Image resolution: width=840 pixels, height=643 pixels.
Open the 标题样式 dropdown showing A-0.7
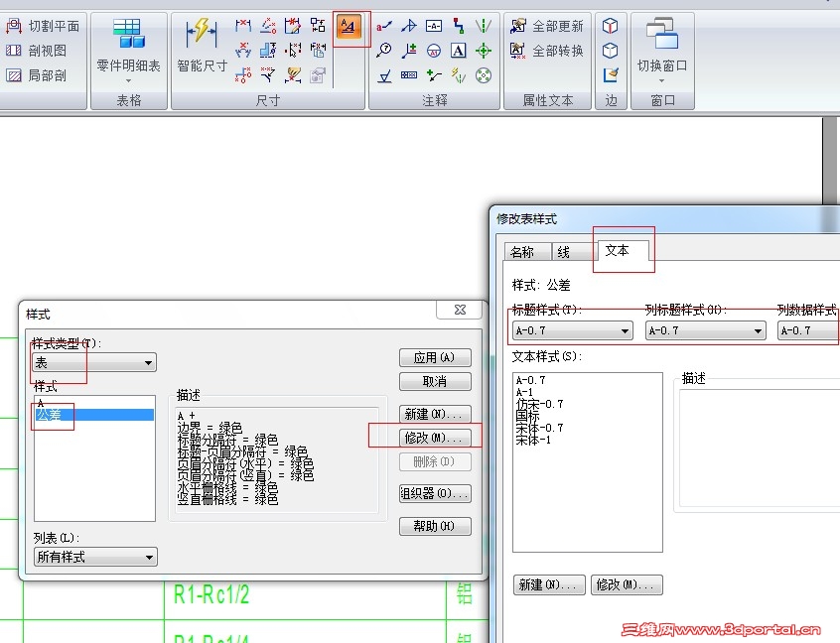click(572, 330)
